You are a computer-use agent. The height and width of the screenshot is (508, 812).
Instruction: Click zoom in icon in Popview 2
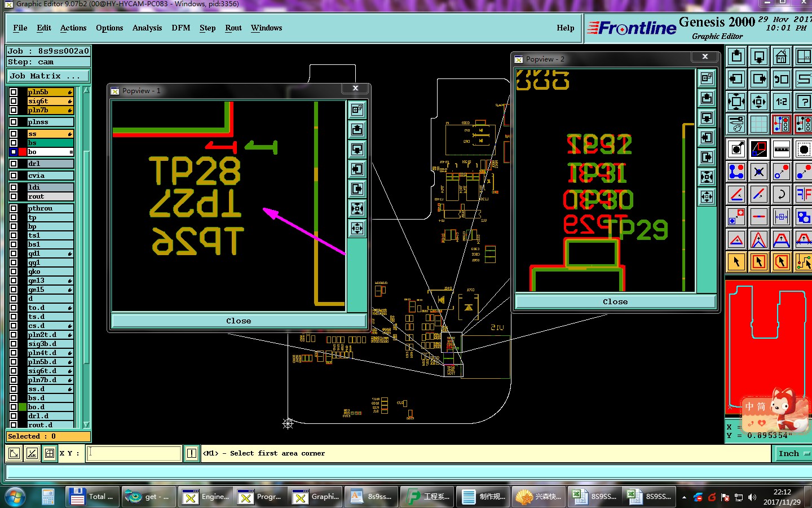click(707, 177)
